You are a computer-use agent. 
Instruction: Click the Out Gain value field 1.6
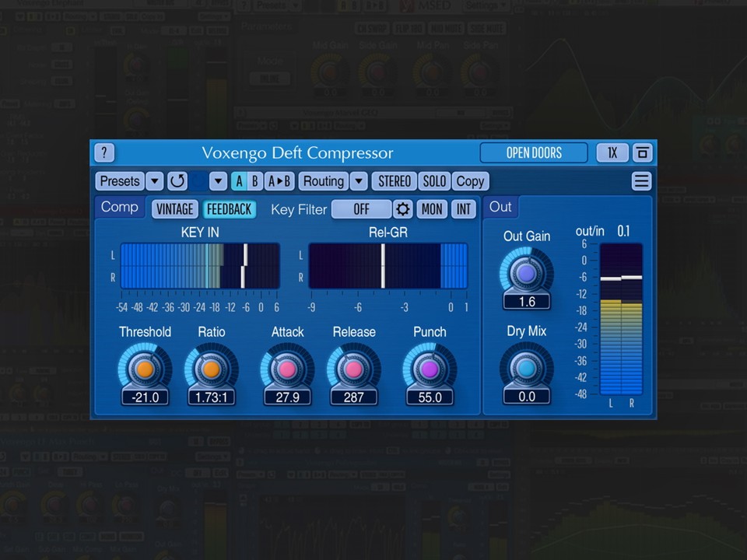pos(527,302)
